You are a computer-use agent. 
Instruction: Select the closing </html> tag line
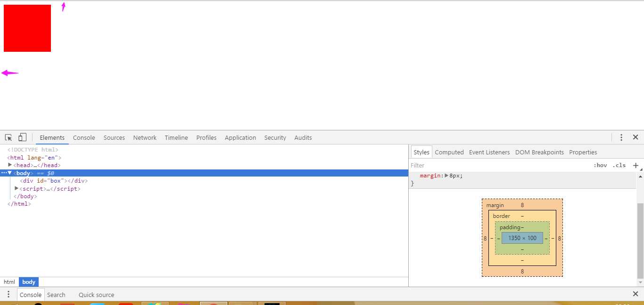(19, 204)
